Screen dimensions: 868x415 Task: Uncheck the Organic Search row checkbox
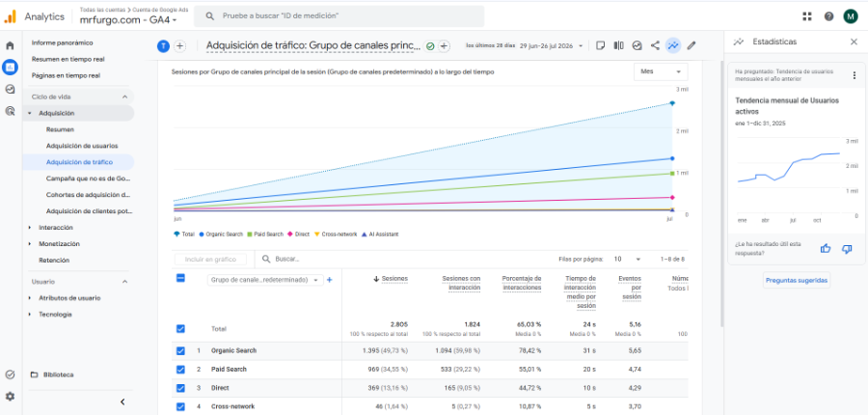click(x=180, y=350)
